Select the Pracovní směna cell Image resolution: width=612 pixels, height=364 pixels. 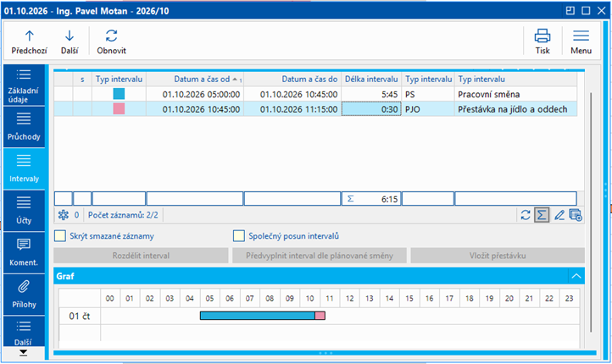coord(515,94)
